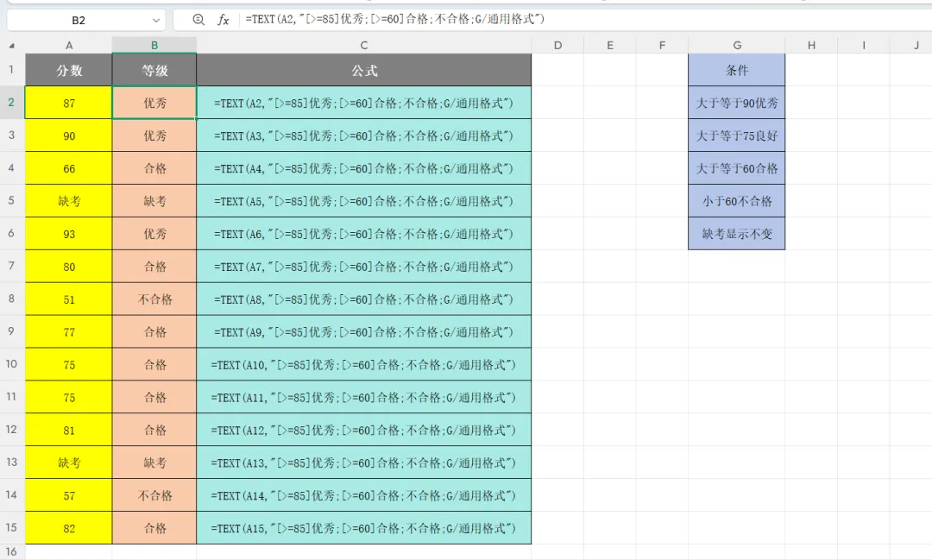Select row 8 header
The width and height of the screenshot is (932, 560).
tap(12, 299)
